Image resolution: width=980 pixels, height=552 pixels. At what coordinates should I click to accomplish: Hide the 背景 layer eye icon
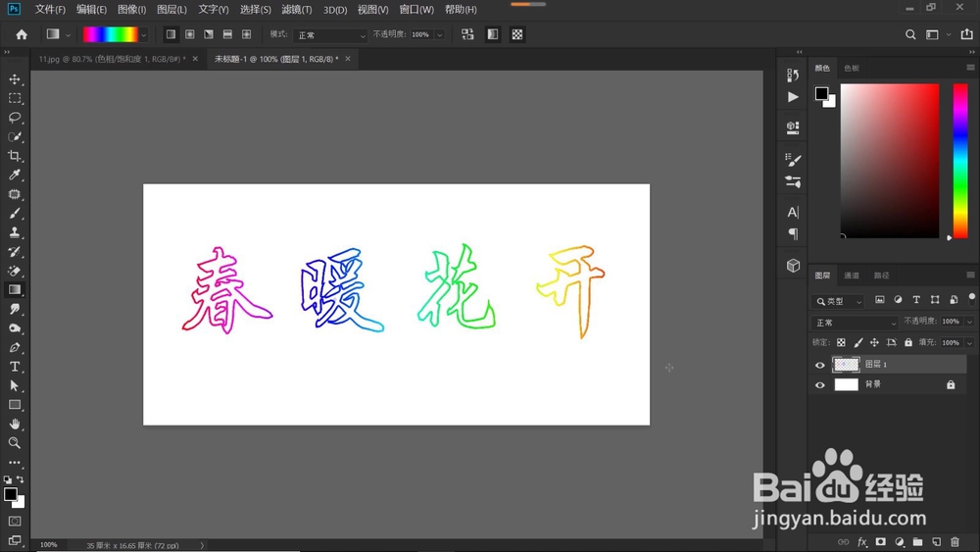pyautogui.click(x=820, y=385)
